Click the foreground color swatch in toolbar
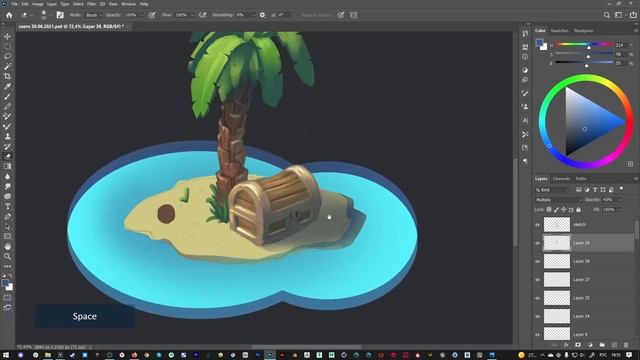Image resolution: width=640 pixels, height=360 pixels. click(x=5, y=283)
